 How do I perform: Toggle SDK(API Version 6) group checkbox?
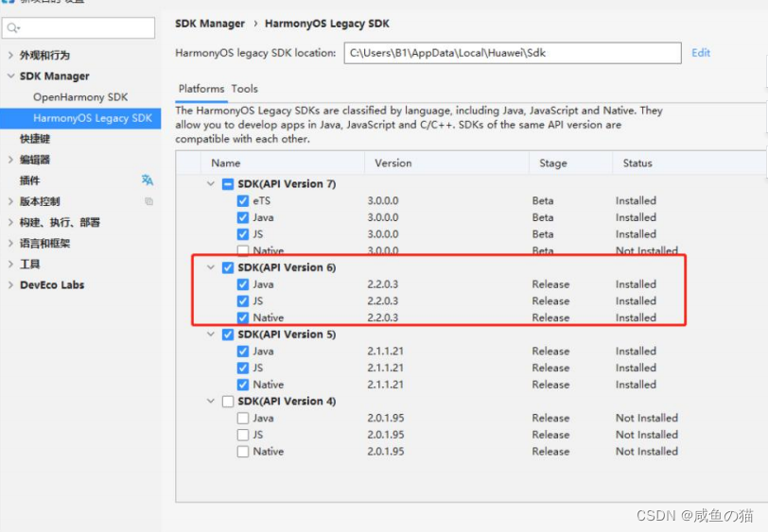point(228,267)
